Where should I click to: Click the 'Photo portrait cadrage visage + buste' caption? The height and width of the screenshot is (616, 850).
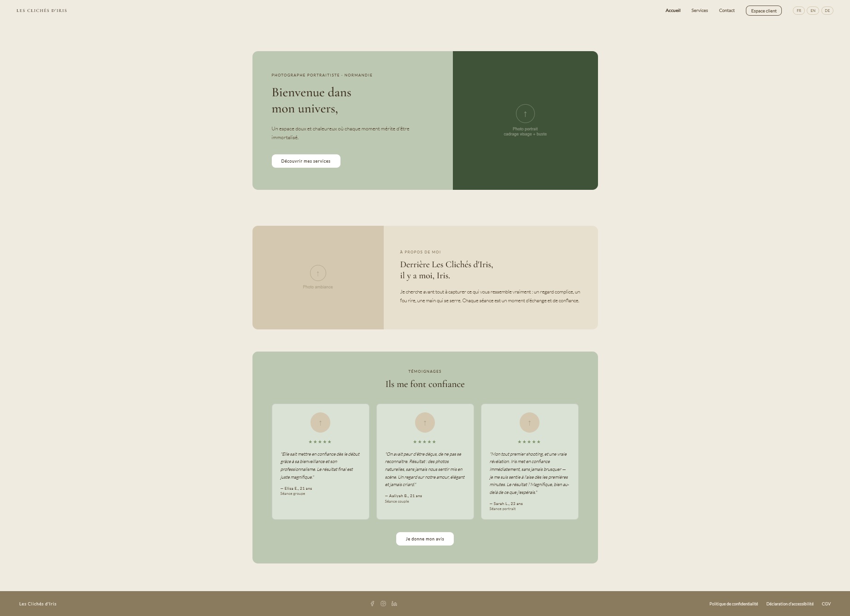[525, 132]
